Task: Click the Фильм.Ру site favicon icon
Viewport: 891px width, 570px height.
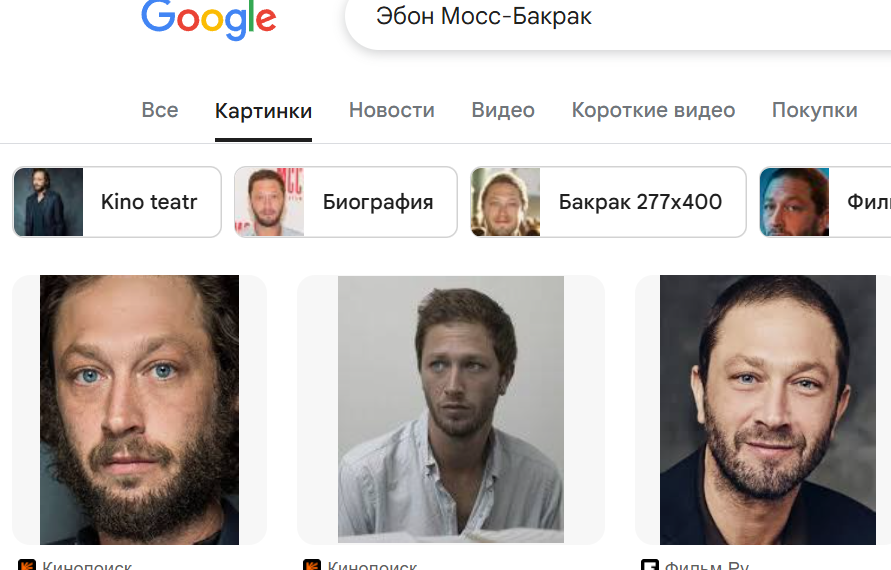Action: 649,565
